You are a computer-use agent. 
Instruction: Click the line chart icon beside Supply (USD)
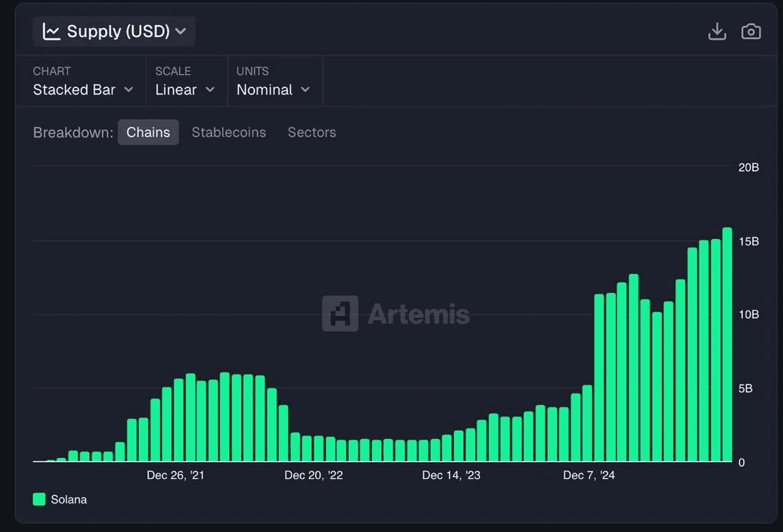tap(51, 31)
